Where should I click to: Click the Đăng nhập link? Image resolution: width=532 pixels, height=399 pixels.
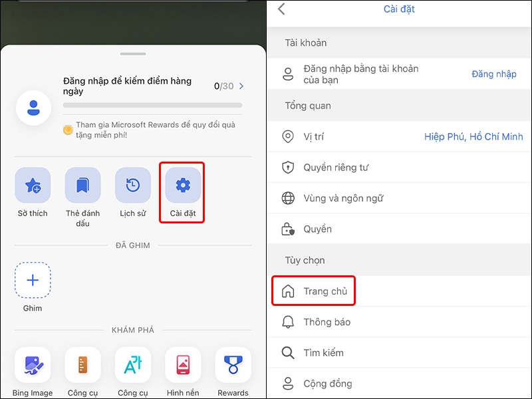click(x=494, y=74)
